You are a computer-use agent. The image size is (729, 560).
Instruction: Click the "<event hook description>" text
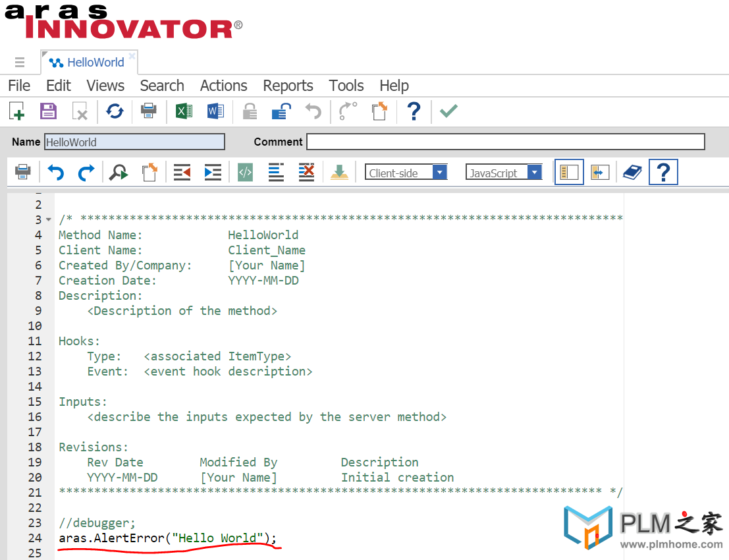pos(229,372)
